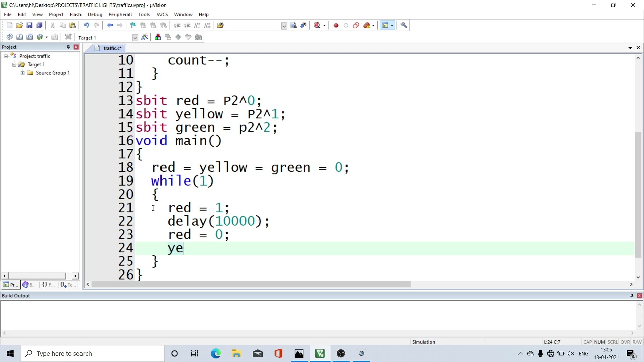Click in the Windows search box
644x362 pixels.
click(x=92, y=353)
